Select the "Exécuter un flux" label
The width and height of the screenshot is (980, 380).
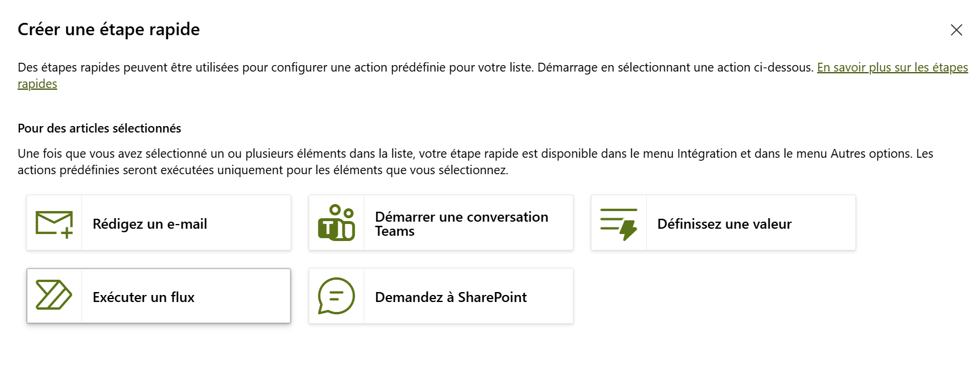(x=144, y=297)
